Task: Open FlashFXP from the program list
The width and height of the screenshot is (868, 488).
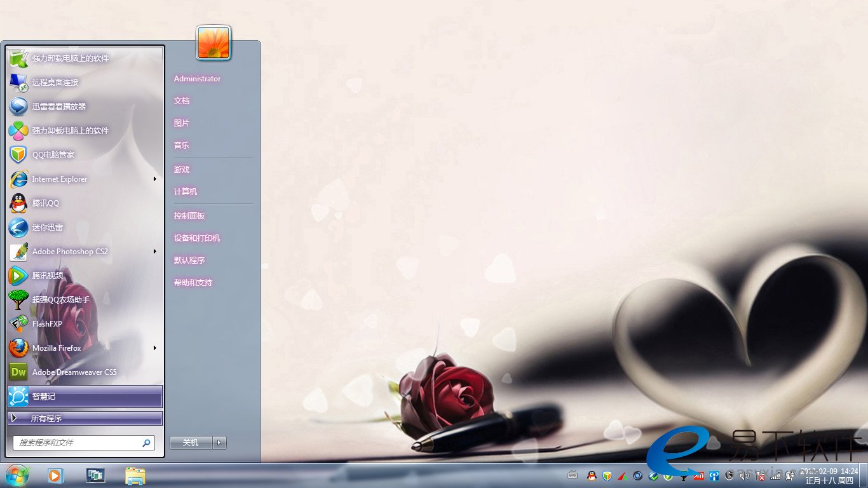Action: coord(85,324)
